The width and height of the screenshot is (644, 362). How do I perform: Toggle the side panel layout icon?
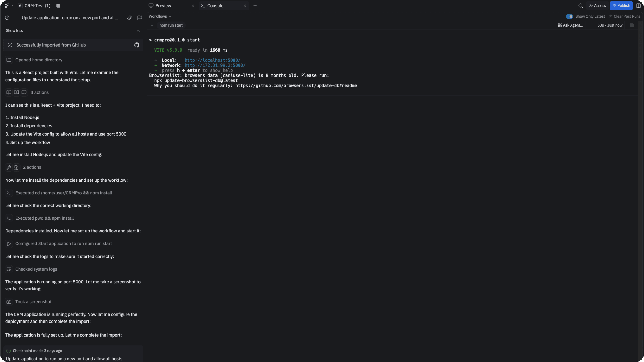638,6
